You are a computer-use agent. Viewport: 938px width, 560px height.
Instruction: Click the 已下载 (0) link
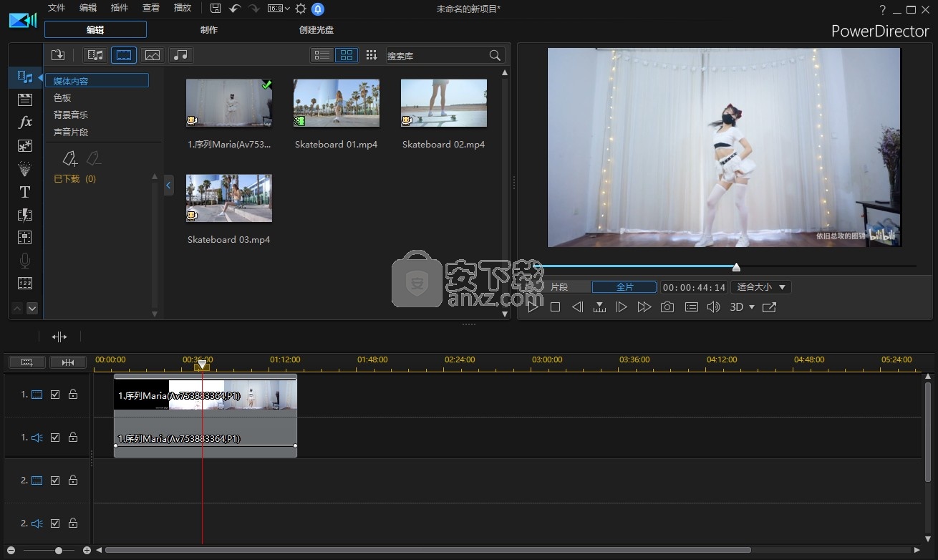(75, 179)
